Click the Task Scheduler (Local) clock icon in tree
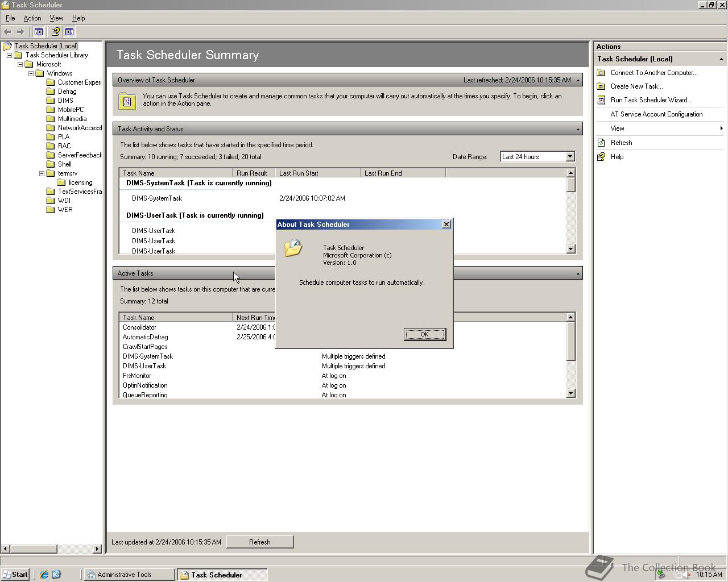 pos(7,46)
